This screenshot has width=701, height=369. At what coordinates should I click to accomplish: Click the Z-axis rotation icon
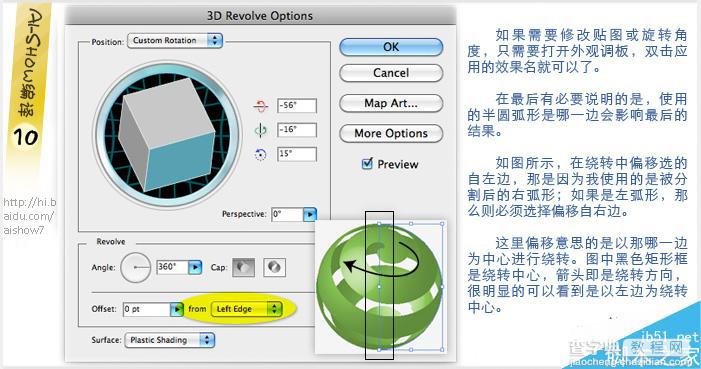click(260, 154)
